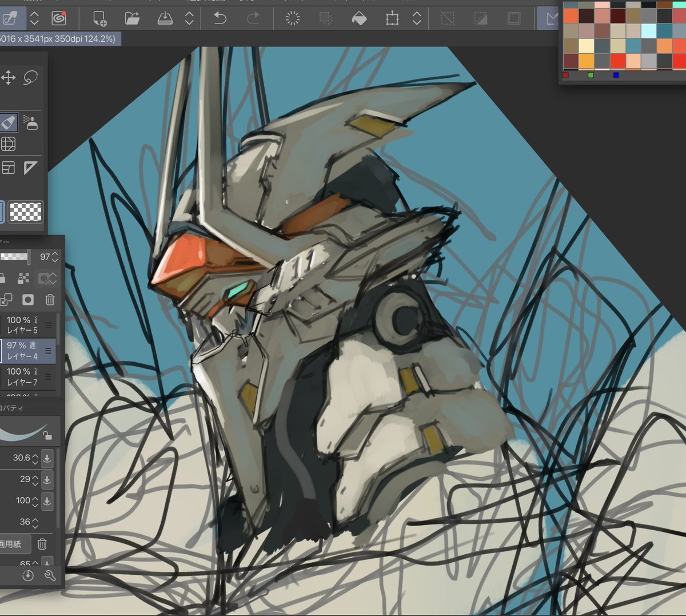Viewport: 686px width, 616px height.
Task: Toggle the brush shape lock
Action: pos(48,436)
